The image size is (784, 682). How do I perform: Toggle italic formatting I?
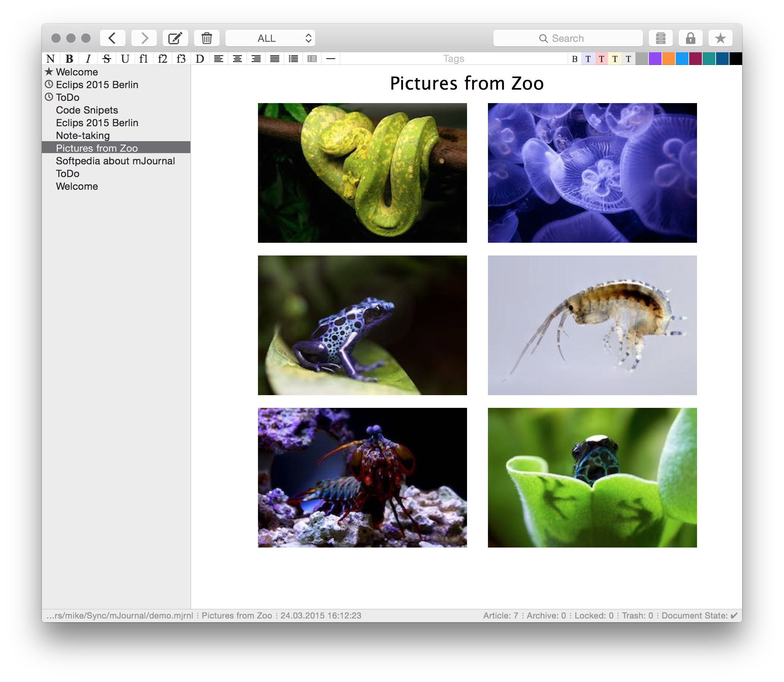point(88,59)
